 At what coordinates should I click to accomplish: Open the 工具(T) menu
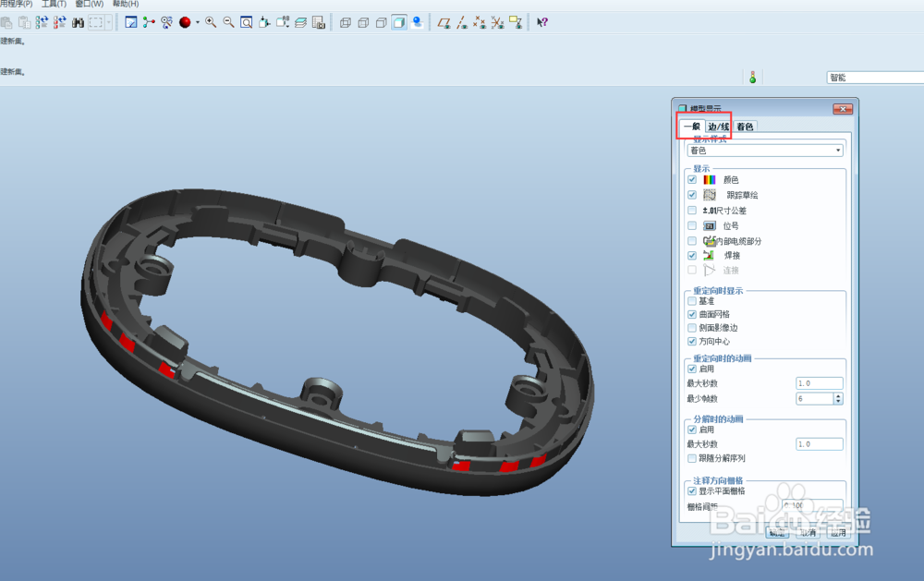click(54, 4)
